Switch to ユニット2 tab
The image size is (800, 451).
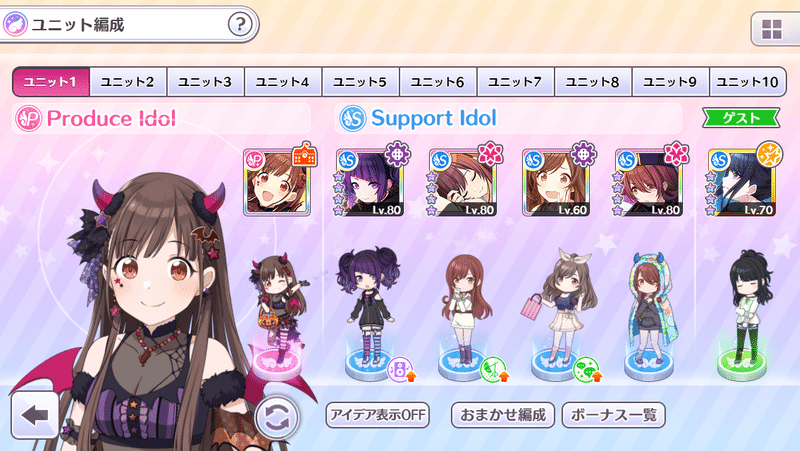(128, 82)
